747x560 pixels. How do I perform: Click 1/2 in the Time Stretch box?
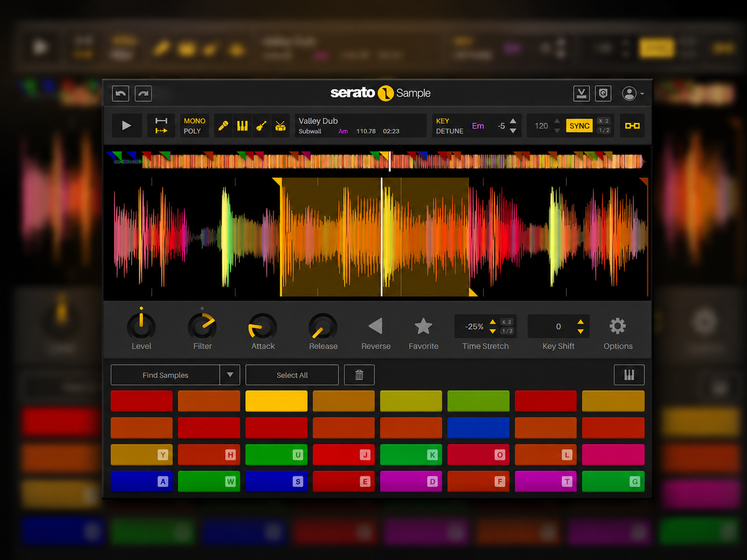(507, 331)
